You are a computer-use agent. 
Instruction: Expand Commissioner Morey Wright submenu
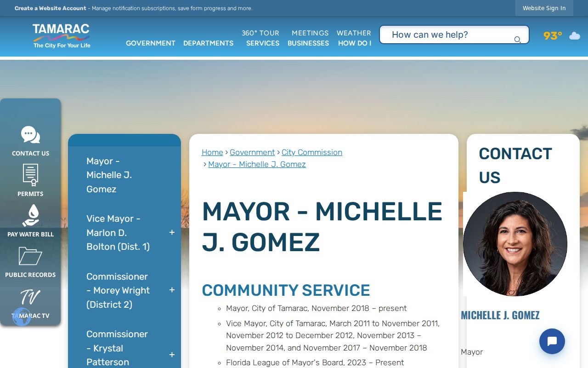(x=172, y=290)
